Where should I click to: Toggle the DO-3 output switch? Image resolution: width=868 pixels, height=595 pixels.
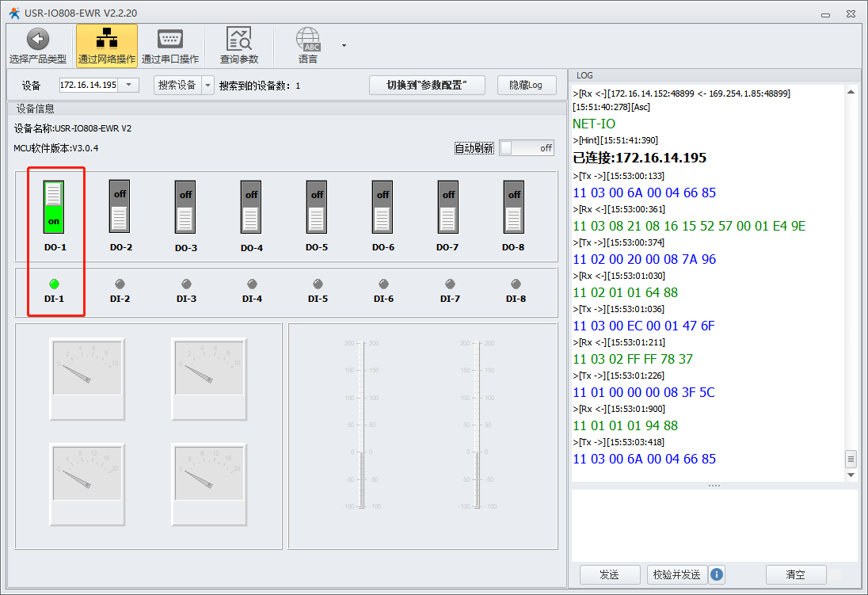tap(185, 207)
